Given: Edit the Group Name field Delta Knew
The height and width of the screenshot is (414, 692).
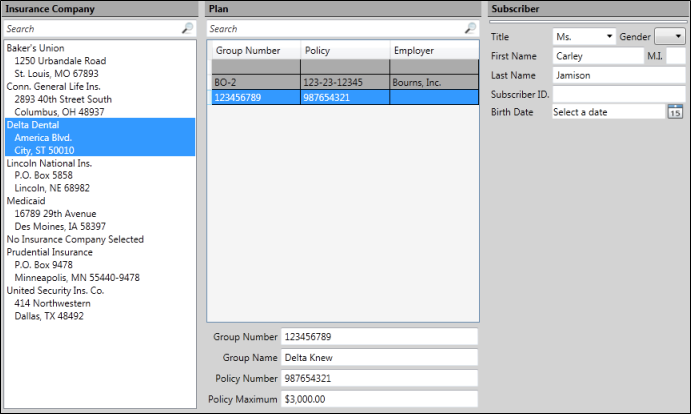Looking at the screenshot, I should click(x=379, y=358).
